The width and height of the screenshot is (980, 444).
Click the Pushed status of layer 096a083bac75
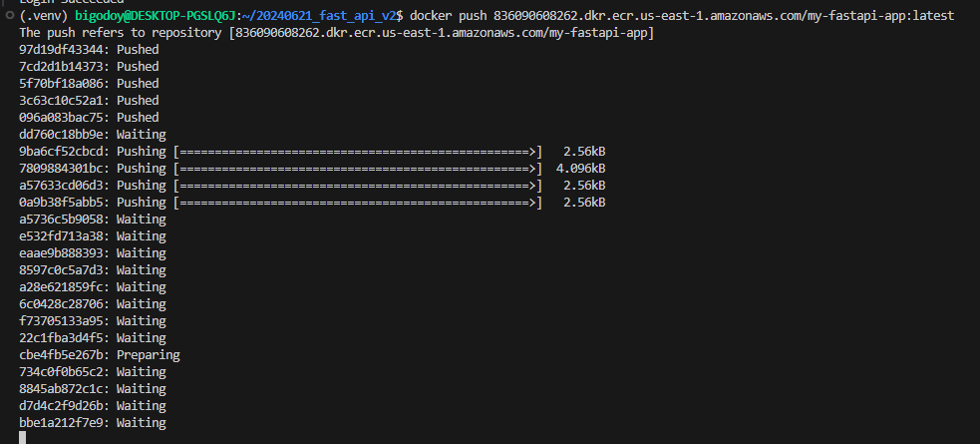138,117
